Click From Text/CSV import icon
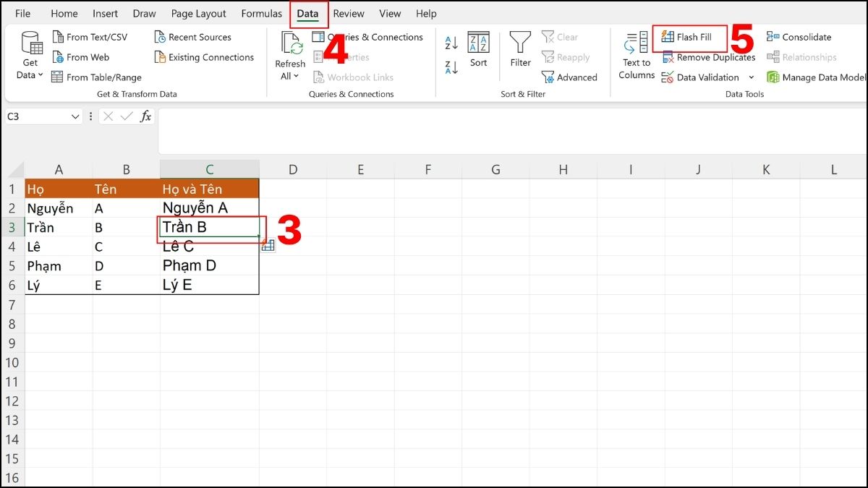The width and height of the screenshot is (868, 488). tap(57, 37)
